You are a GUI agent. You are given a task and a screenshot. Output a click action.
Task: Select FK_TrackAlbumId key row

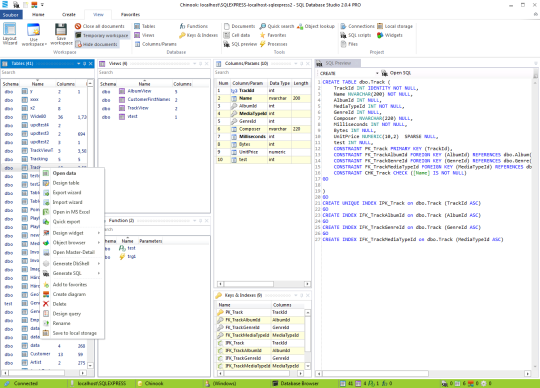(x=261, y=320)
